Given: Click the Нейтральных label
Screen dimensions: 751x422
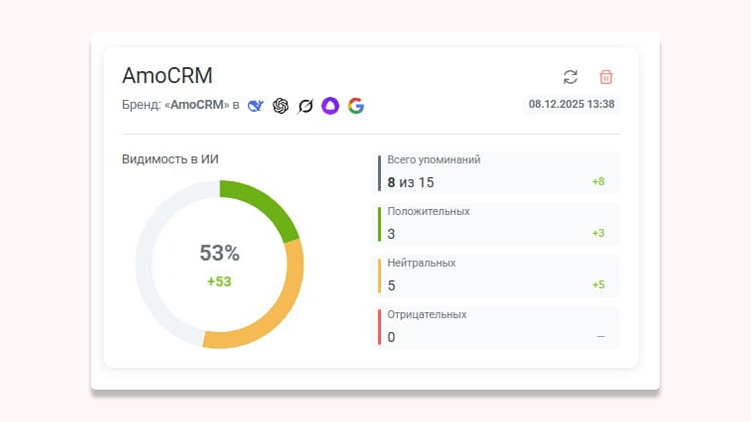Looking at the screenshot, I should (x=421, y=263).
